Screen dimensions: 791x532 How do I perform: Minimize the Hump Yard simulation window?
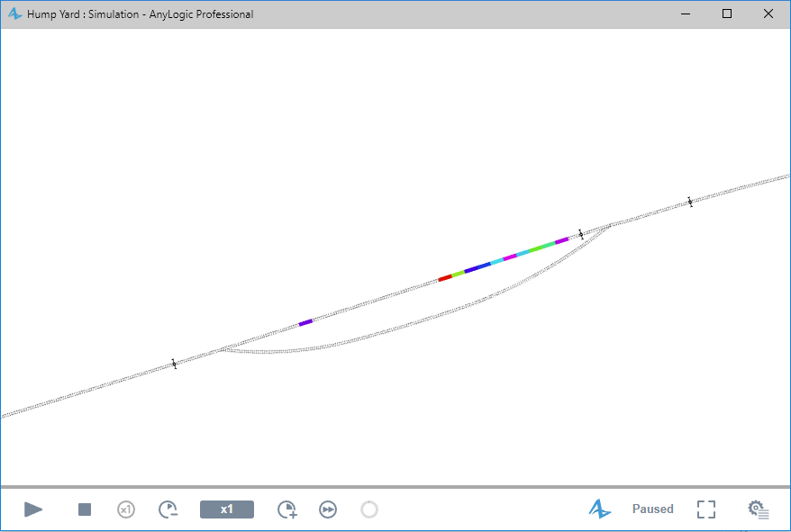686,14
